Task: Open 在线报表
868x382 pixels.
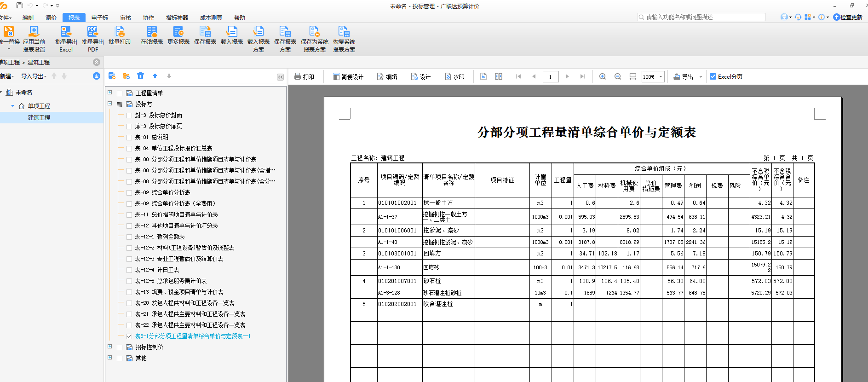Action: [152, 35]
